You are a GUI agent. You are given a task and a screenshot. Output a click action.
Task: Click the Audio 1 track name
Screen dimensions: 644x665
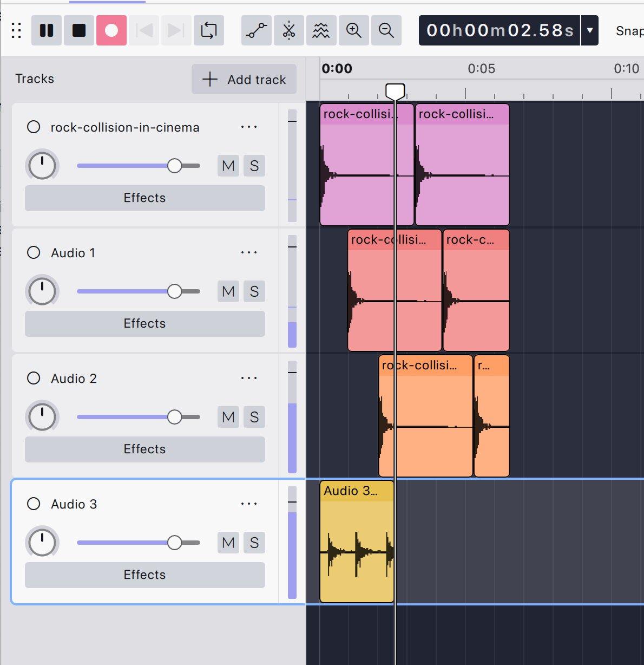pyautogui.click(x=73, y=253)
